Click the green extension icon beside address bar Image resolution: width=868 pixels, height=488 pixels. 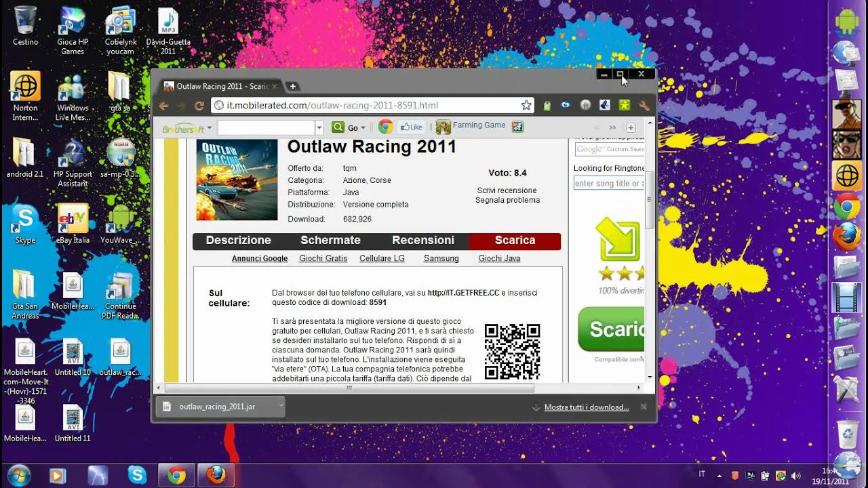click(547, 105)
